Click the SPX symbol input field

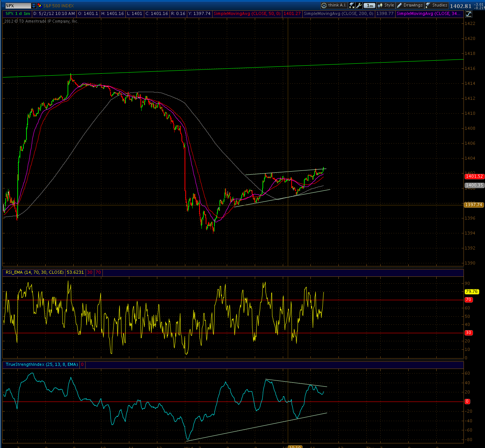(x=18, y=6)
